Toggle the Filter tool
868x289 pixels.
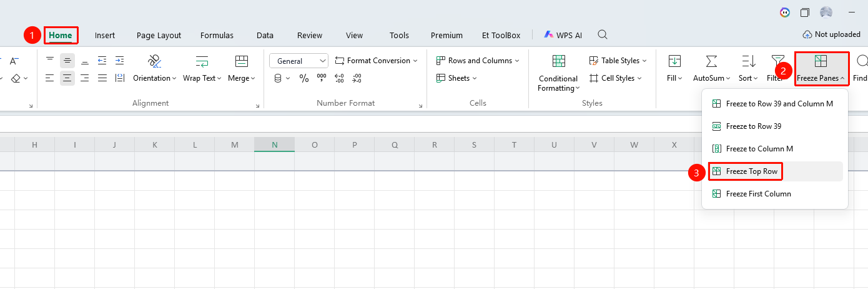pos(777,69)
